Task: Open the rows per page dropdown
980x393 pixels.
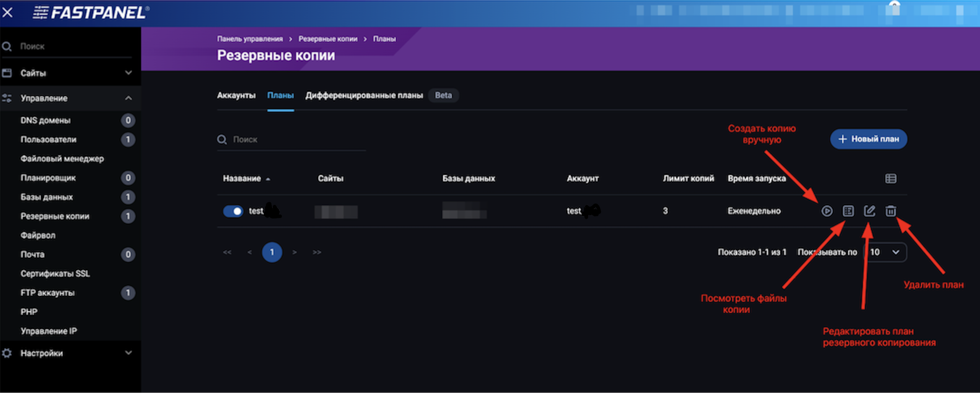Action: click(x=885, y=252)
